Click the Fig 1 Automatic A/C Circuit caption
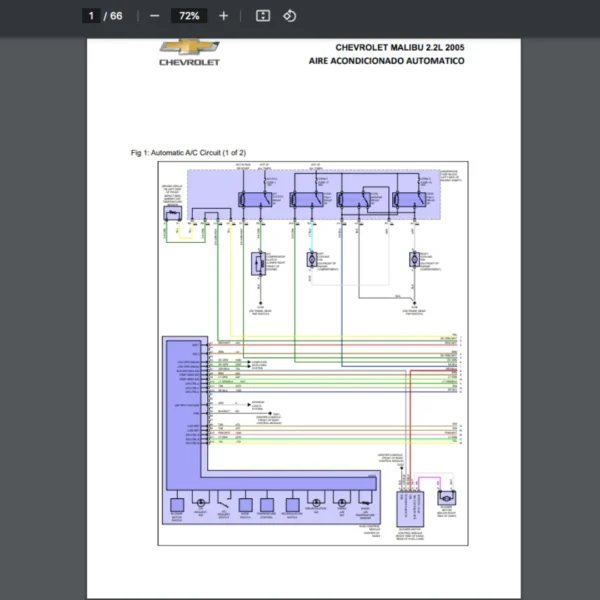Image resolution: width=600 pixels, height=600 pixels. [188, 152]
